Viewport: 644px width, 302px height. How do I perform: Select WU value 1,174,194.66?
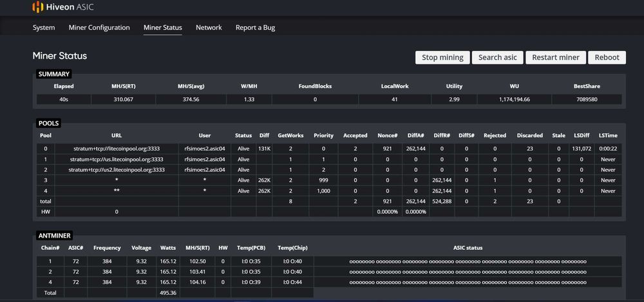tap(514, 99)
